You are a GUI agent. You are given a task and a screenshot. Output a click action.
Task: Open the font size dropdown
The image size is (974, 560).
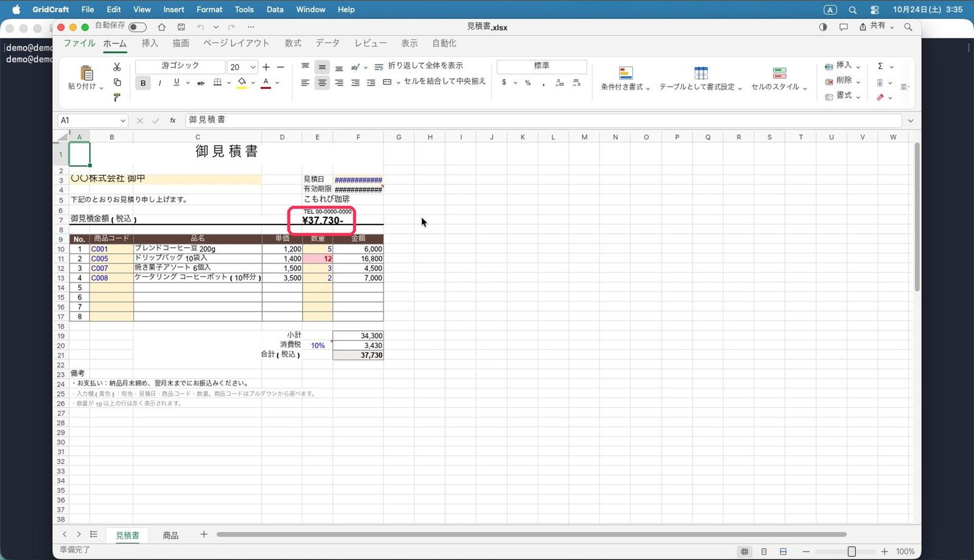253,67
